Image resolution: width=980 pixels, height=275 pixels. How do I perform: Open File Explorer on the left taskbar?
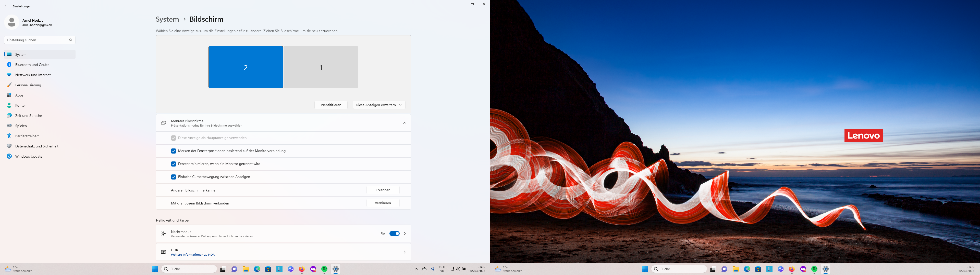(246, 269)
